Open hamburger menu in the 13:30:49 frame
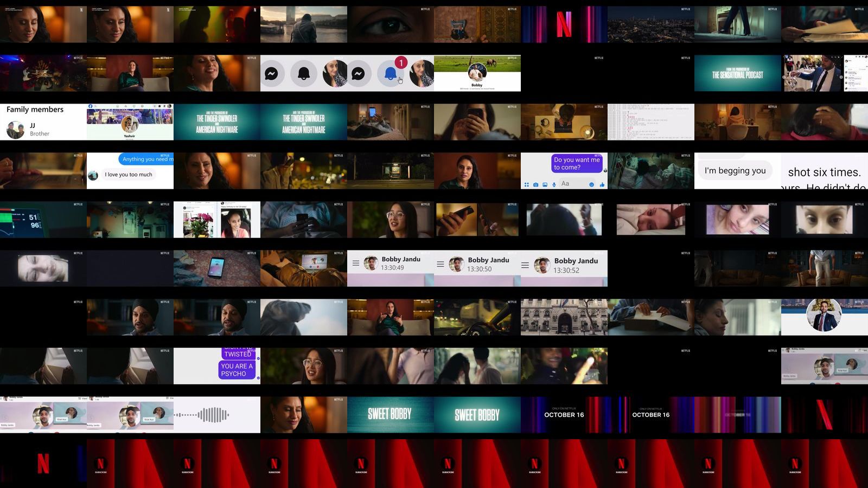Image resolution: width=868 pixels, height=488 pixels. point(356,263)
